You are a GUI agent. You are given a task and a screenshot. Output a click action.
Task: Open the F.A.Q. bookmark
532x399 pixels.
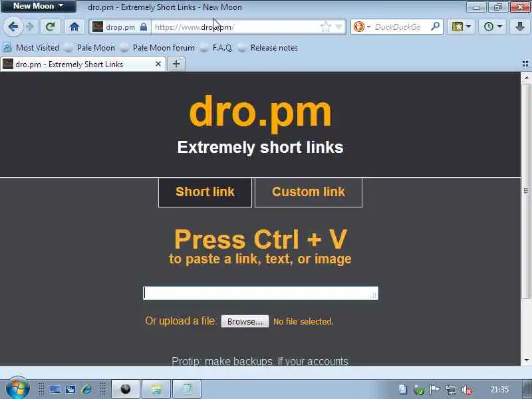click(x=217, y=48)
